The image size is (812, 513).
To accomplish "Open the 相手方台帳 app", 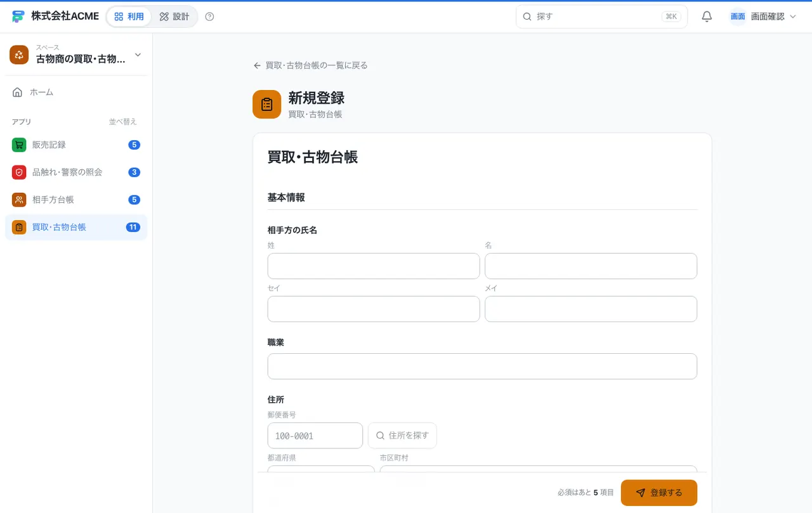I will click(76, 200).
